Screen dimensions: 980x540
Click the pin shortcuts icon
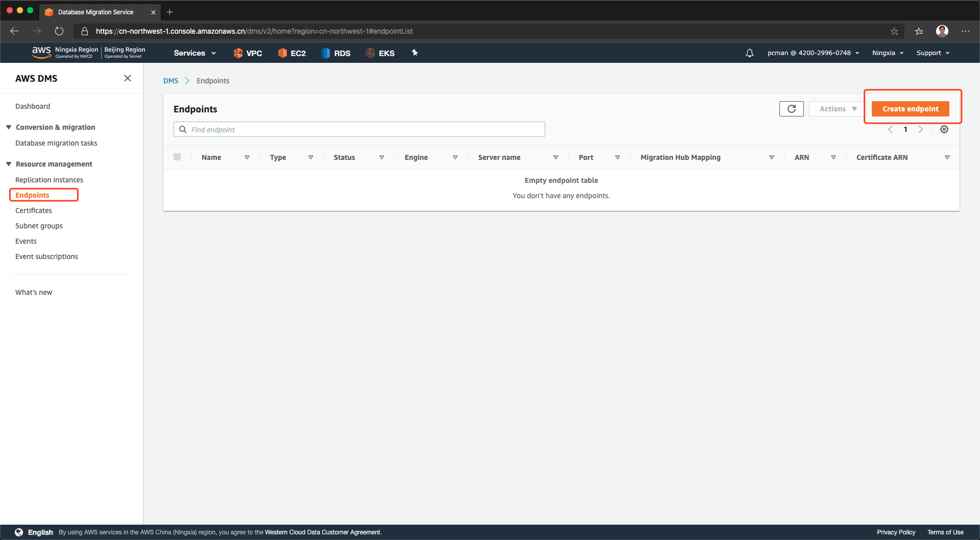tap(414, 53)
